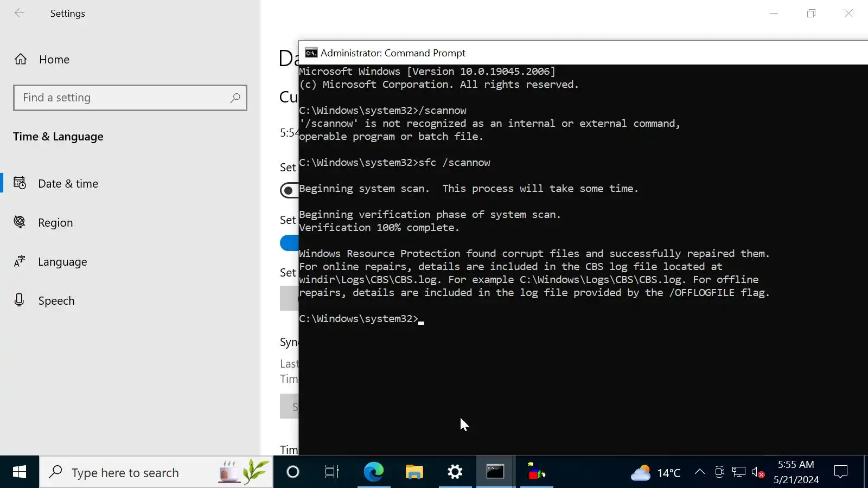The width and height of the screenshot is (868, 488).
Task: Click the Command Prompt title bar icon
Action: (x=311, y=53)
